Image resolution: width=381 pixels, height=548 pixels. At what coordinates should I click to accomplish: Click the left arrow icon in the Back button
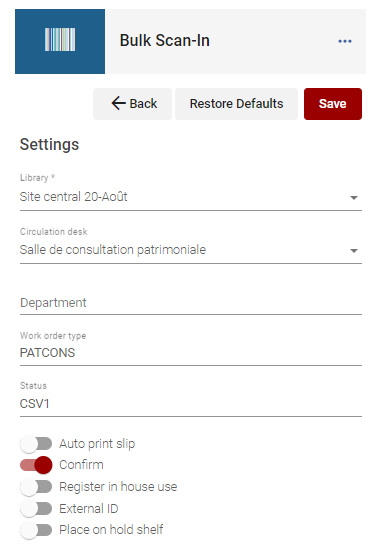(118, 103)
